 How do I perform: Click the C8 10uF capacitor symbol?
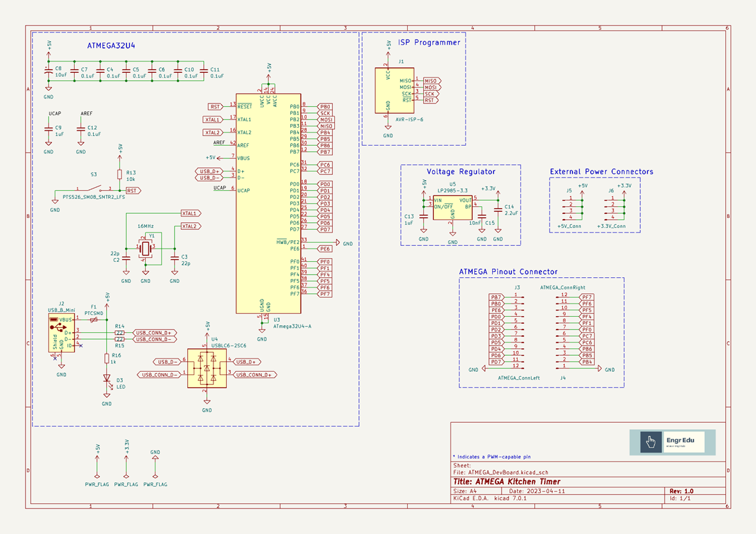49,72
